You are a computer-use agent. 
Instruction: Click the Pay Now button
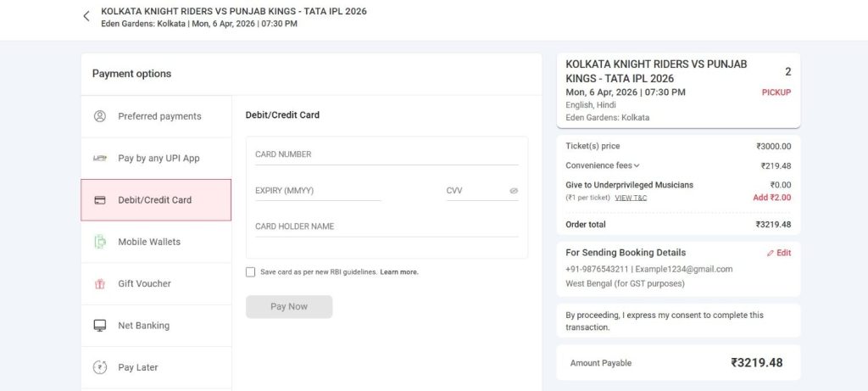click(x=289, y=307)
